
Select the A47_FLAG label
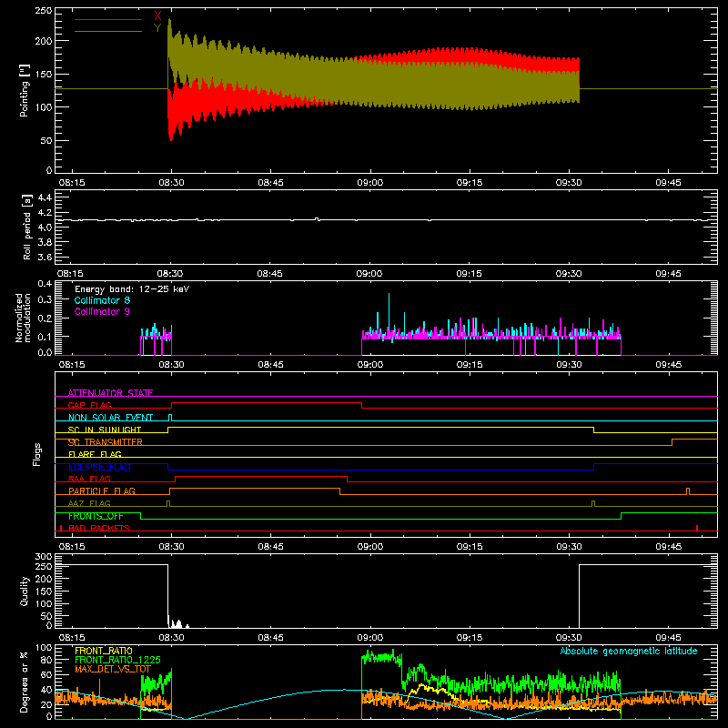pyautogui.click(x=89, y=503)
